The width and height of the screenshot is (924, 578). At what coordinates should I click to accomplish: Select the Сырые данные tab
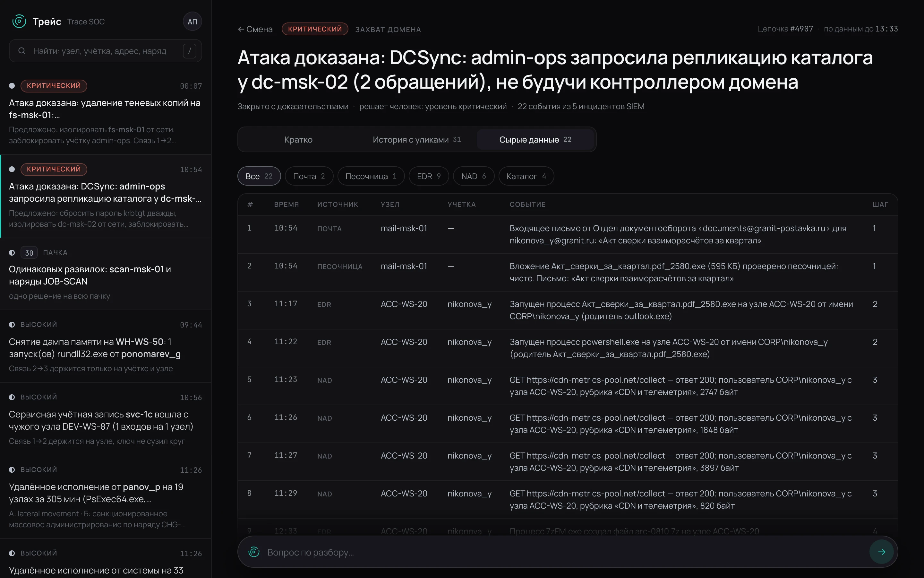coord(535,140)
